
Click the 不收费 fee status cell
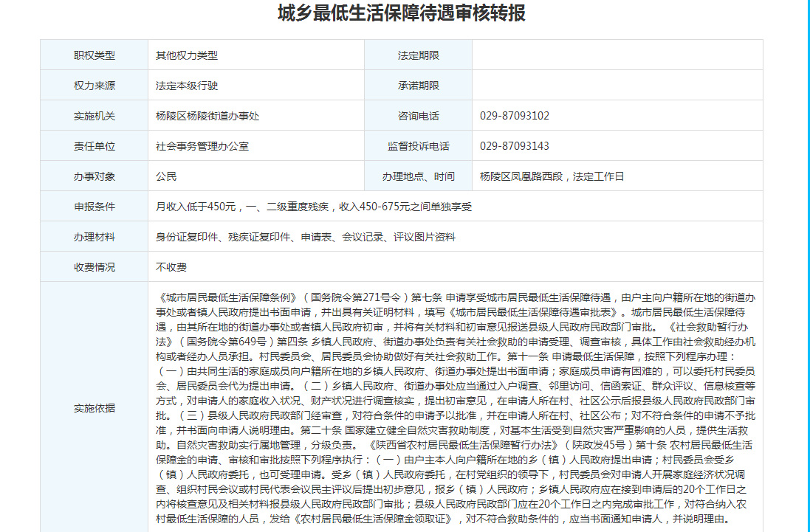171,267
